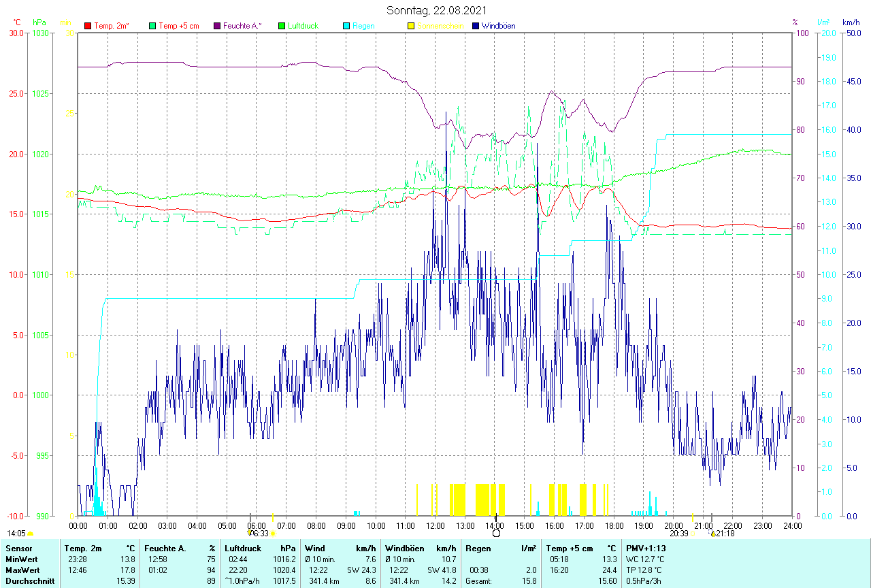The width and height of the screenshot is (871, 588).
Task: Click the gust maximum 'SW 41.8'
Action: [442, 570]
